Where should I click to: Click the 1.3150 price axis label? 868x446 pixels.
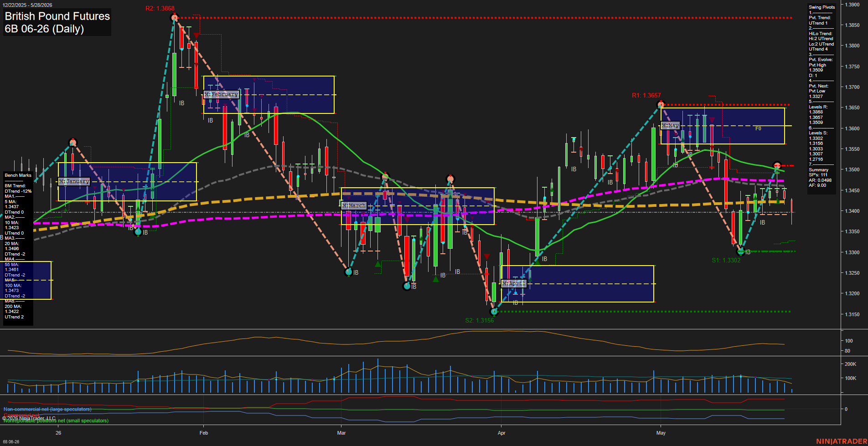(852, 314)
